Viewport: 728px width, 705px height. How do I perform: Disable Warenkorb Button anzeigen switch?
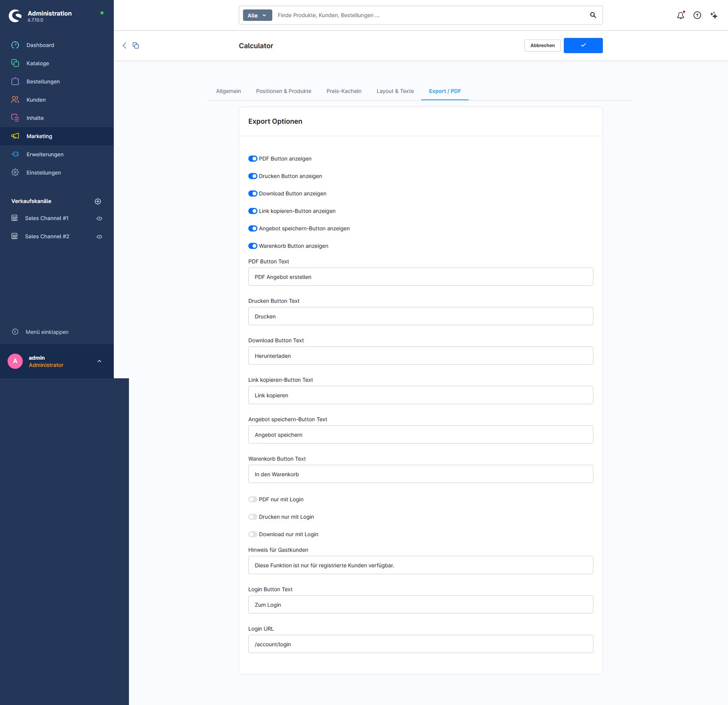coord(253,246)
